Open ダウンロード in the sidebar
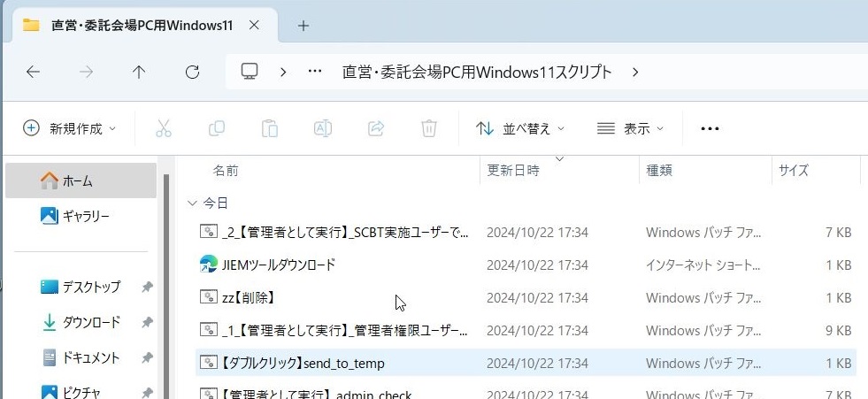868x399 pixels. [x=81, y=322]
